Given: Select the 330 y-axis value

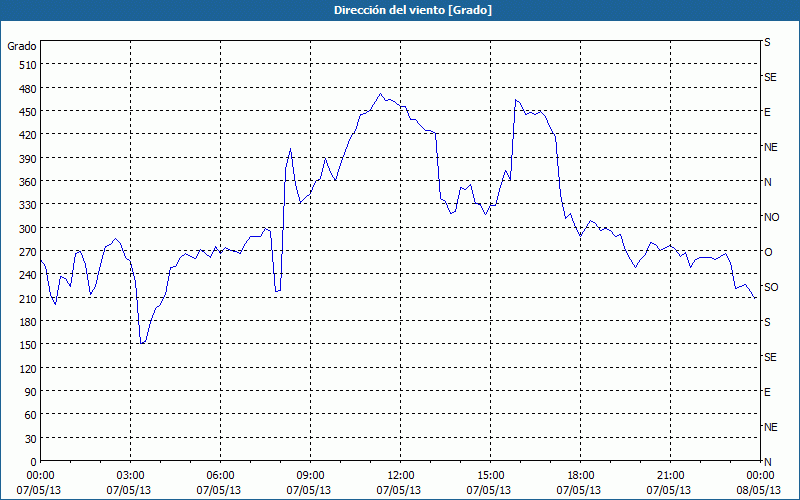Looking at the screenshot, I should pyautogui.click(x=29, y=205).
